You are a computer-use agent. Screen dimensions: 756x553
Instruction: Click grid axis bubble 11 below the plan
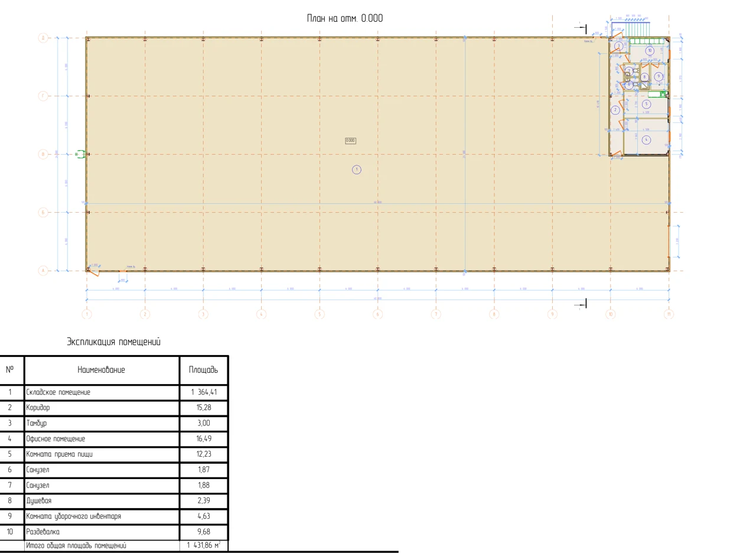[x=669, y=314]
